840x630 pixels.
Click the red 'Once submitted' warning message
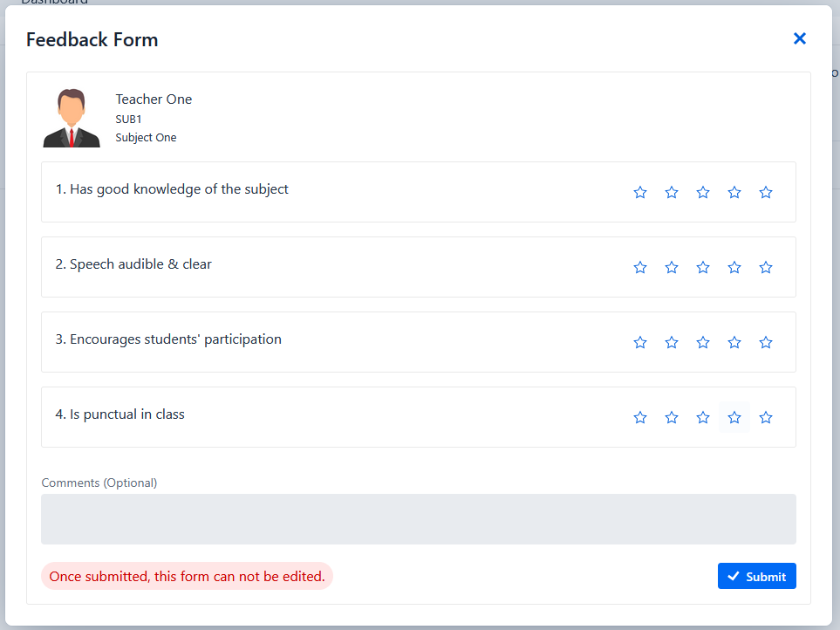pos(187,576)
